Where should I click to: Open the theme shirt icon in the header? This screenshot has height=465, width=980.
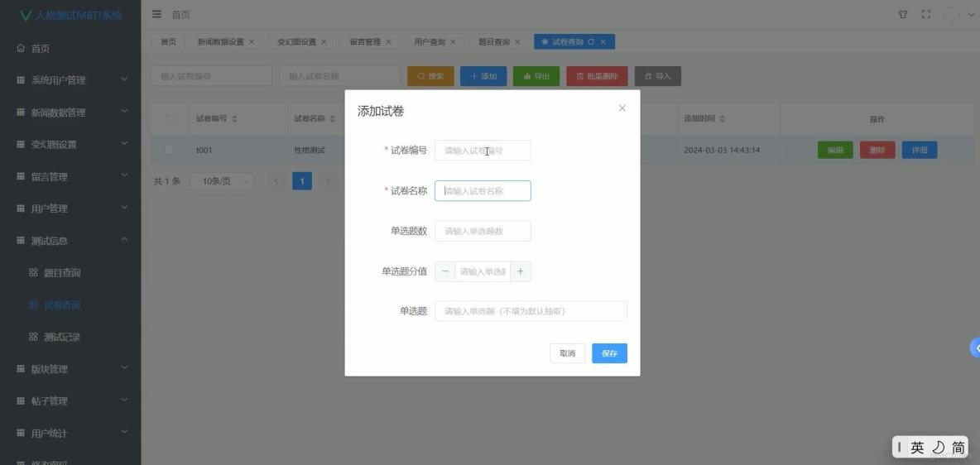click(902, 14)
